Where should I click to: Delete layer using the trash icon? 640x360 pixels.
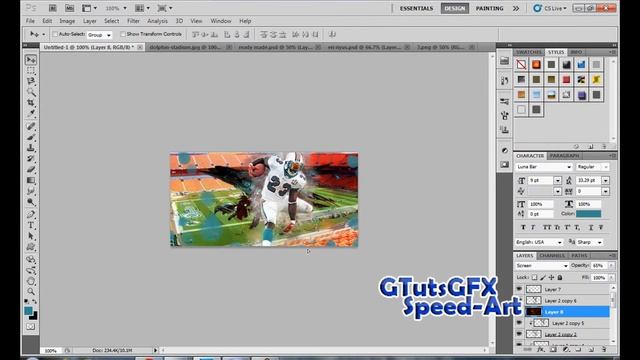[x=604, y=349]
